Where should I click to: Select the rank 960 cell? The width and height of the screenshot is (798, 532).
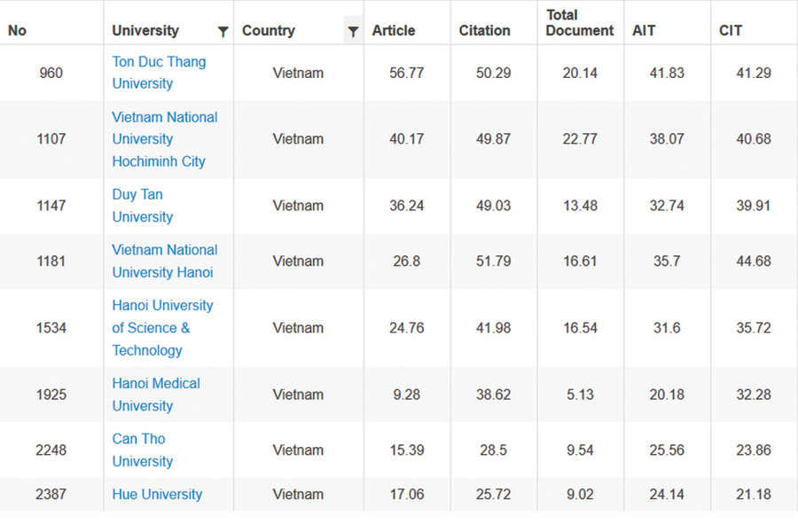(x=51, y=73)
